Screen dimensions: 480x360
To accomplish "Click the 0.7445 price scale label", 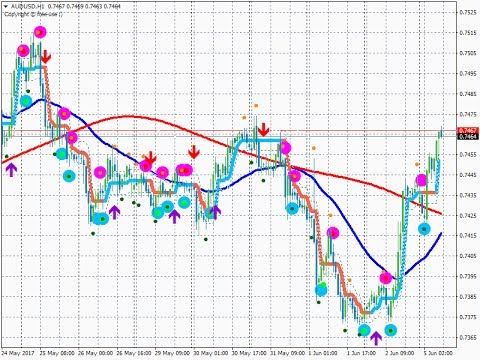I will click(x=468, y=175).
